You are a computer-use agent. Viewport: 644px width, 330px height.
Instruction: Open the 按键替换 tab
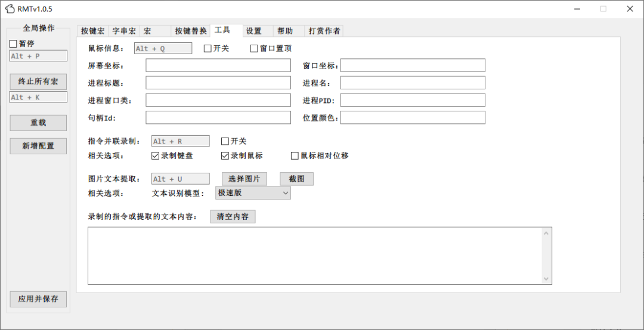pyautogui.click(x=191, y=31)
